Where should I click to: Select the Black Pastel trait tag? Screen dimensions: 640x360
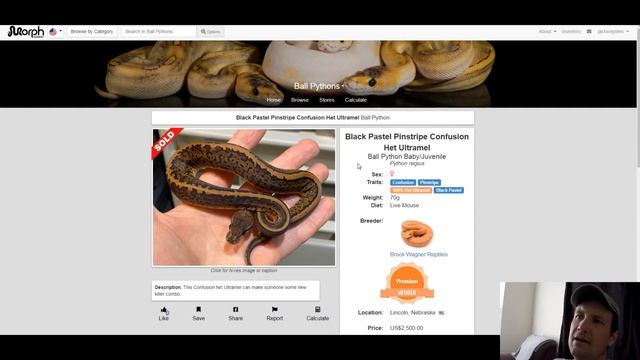click(449, 190)
